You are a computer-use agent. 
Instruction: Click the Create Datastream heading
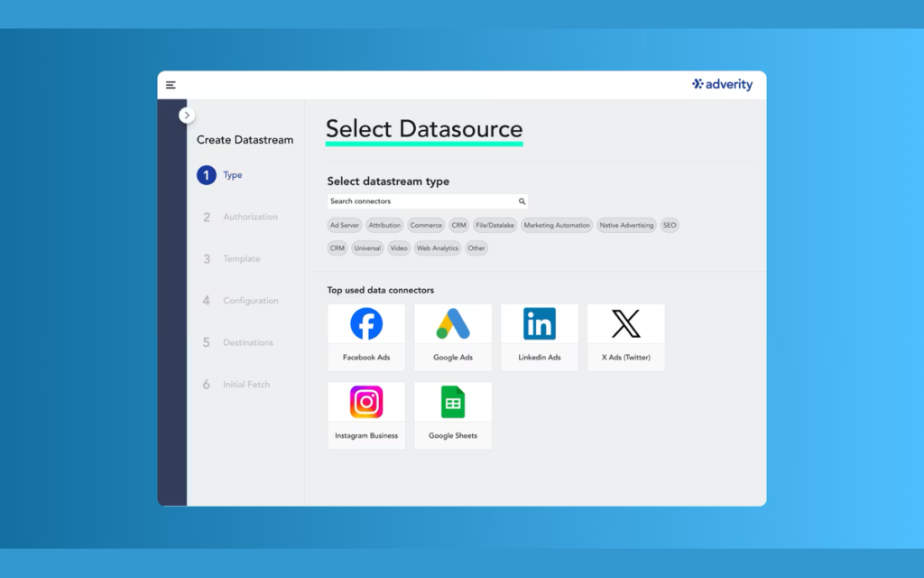pyautogui.click(x=245, y=140)
